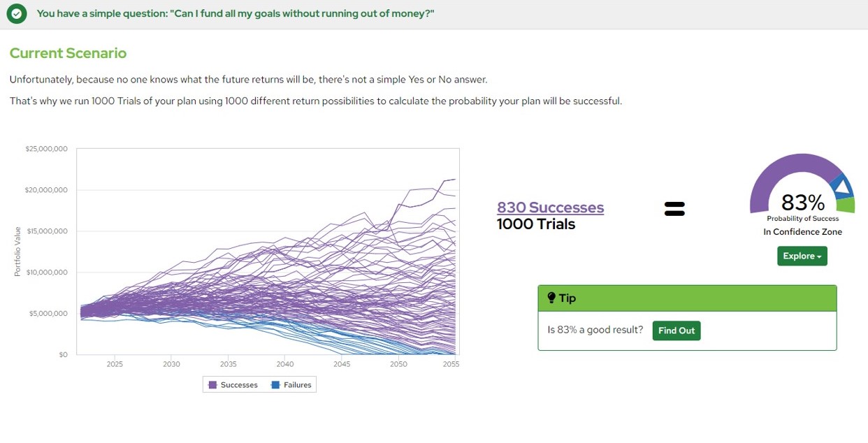This screenshot has width=868, height=443.
Task: Click the green segment of the gauge
Action: [x=846, y=205]
